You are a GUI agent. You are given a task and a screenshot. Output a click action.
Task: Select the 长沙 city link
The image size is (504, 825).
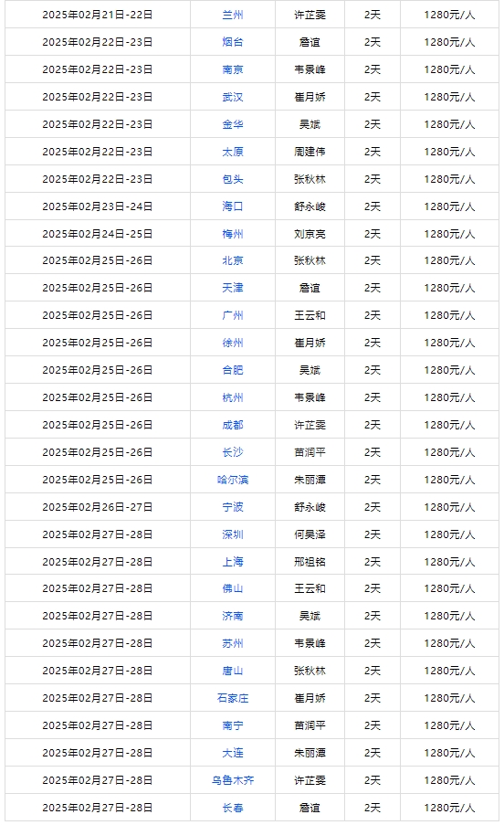232,452
